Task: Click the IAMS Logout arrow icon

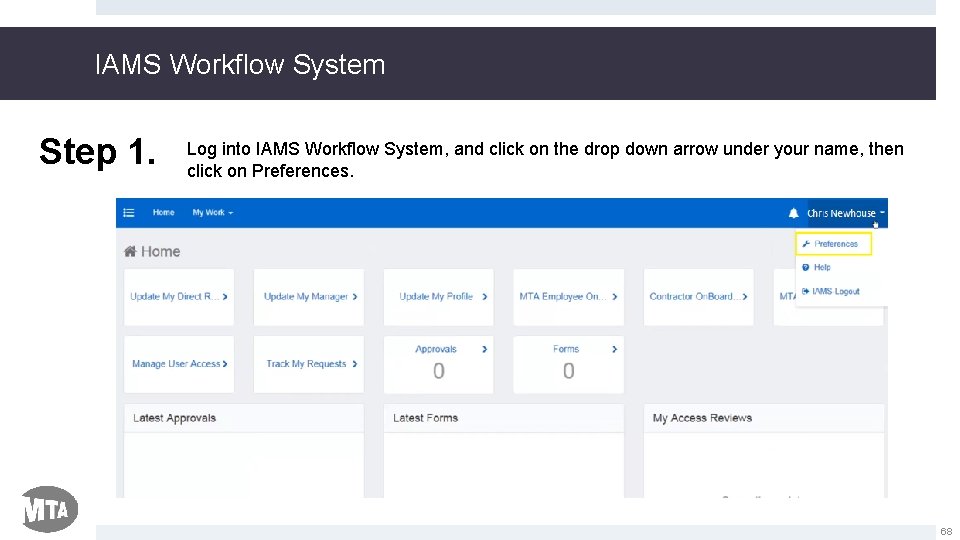Action: tap(805, 291)
